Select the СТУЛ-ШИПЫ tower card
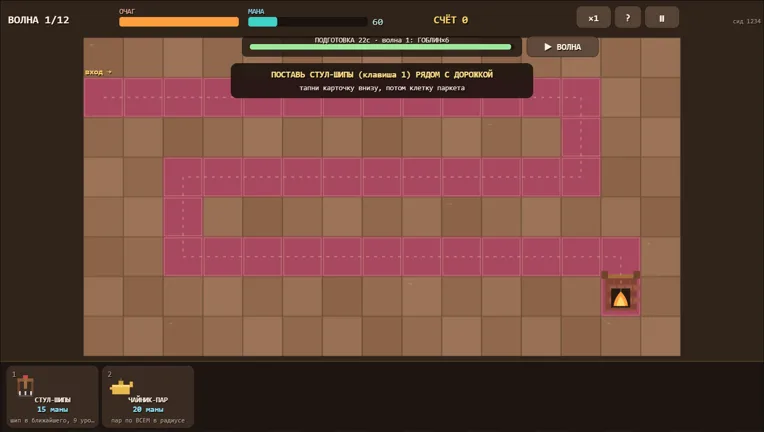Screen dimensions: 764x432 click(52, 396)
